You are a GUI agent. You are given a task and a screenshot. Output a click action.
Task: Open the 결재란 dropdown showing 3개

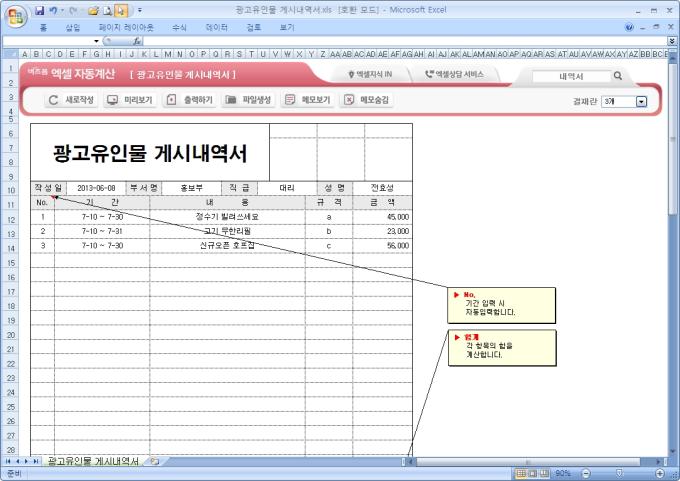[641, 101]
